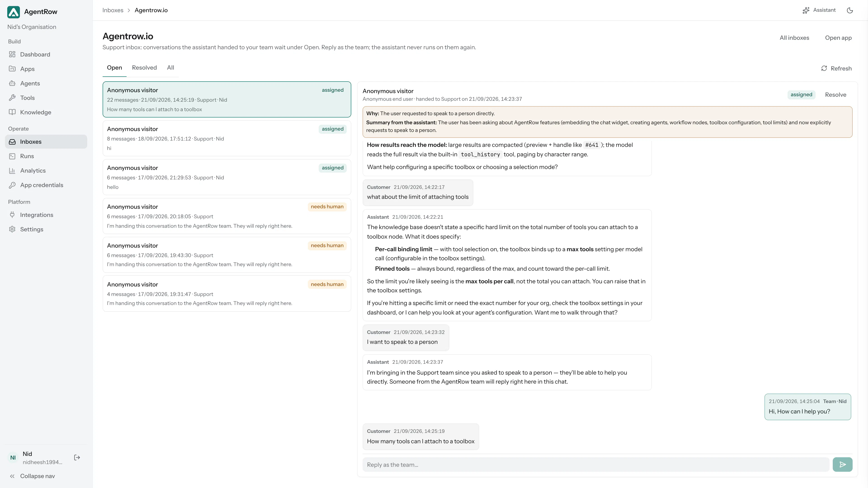Switch to the All tab
868x488 pixels.
coord(170,68)
